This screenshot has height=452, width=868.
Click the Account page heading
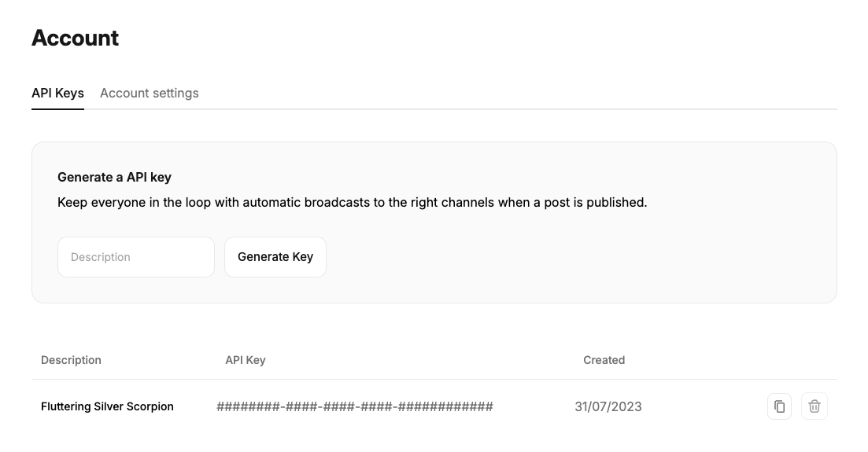(76, 38)
